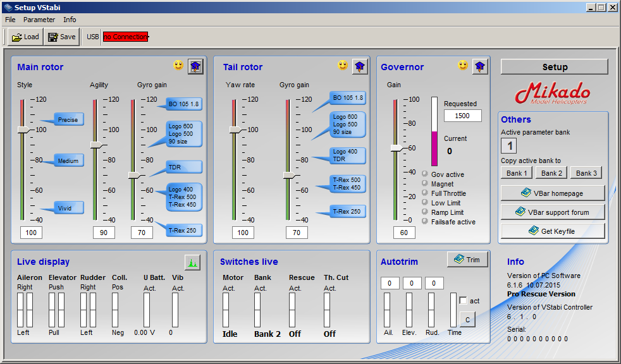Viewport: 621px width, 364px height.
Task: Click the Agility value field showing 90
Action: coord(104,233)
